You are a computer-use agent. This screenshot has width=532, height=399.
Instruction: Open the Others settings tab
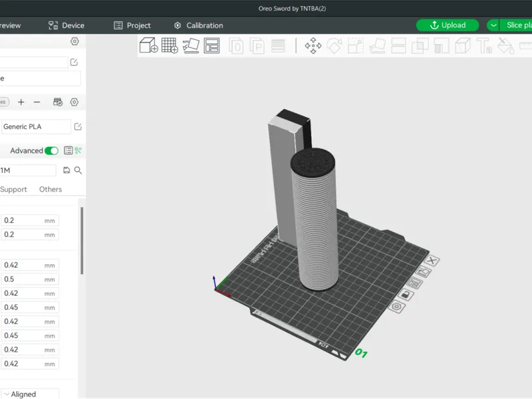pos(51,190)
